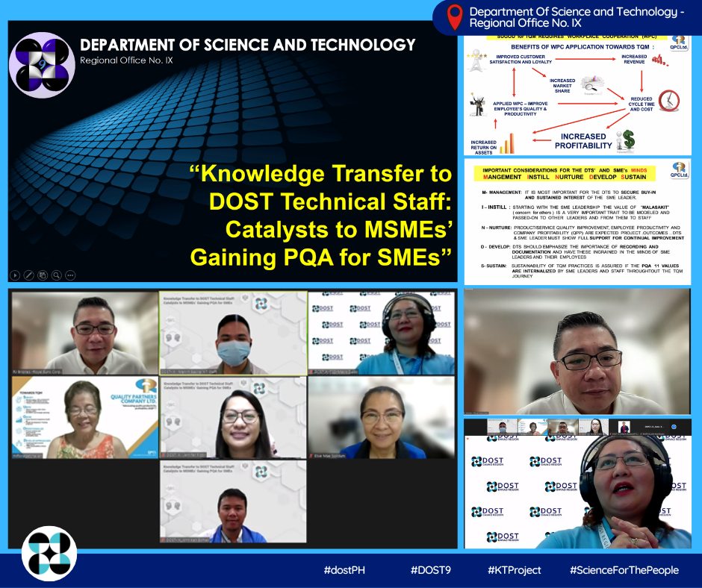Click the slideshow play button on title slide
This screenshot has height=588, width=702.
click(15, 275)
